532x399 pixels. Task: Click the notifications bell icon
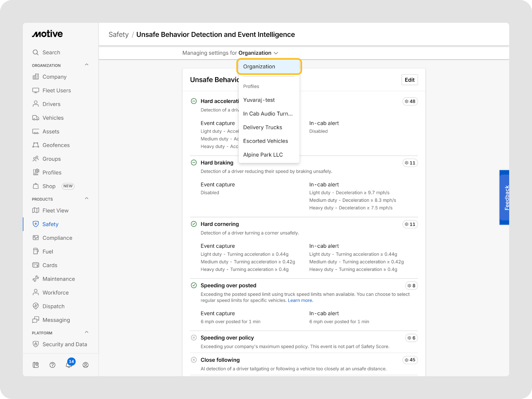coord(69,365)
